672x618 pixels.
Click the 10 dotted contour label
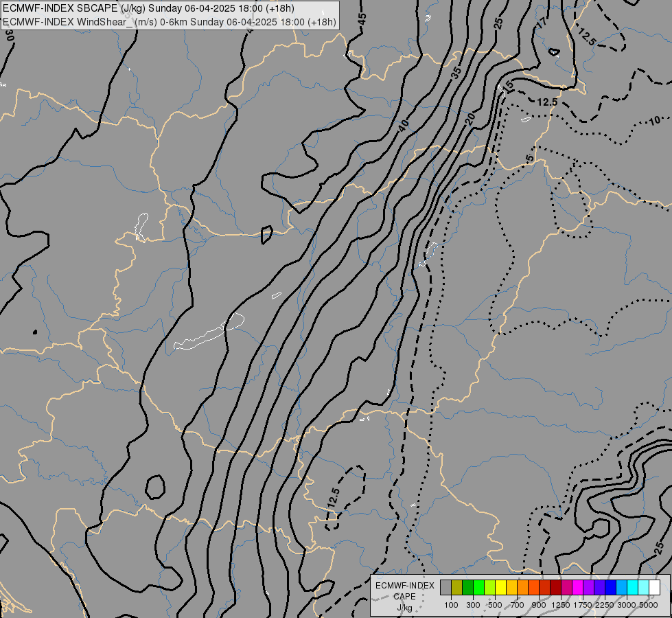(x=654, y=121)
